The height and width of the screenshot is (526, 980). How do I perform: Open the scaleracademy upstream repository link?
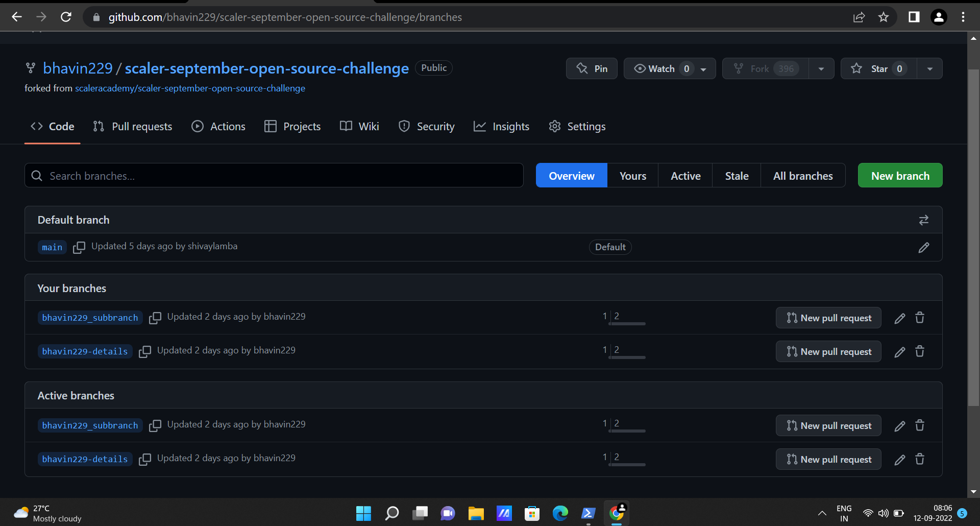coord(190,88)
